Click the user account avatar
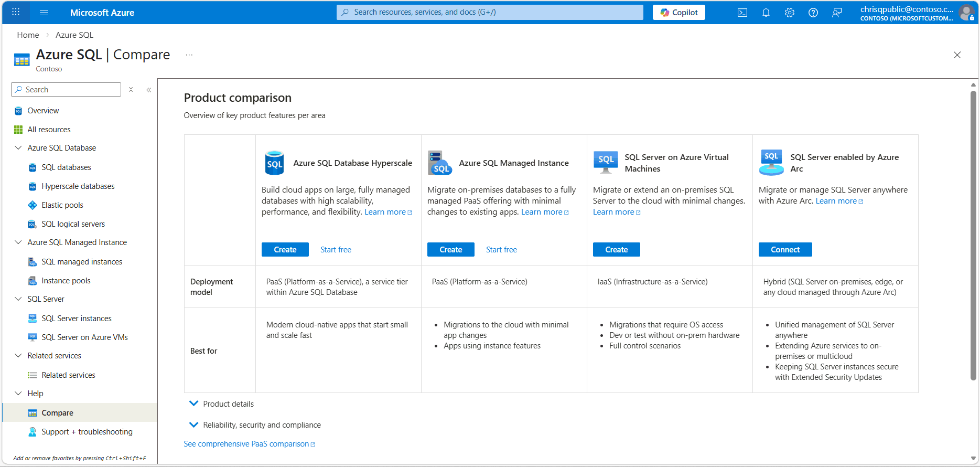The height and width of the screenshot is (467, 980). [x=966, y=13]
